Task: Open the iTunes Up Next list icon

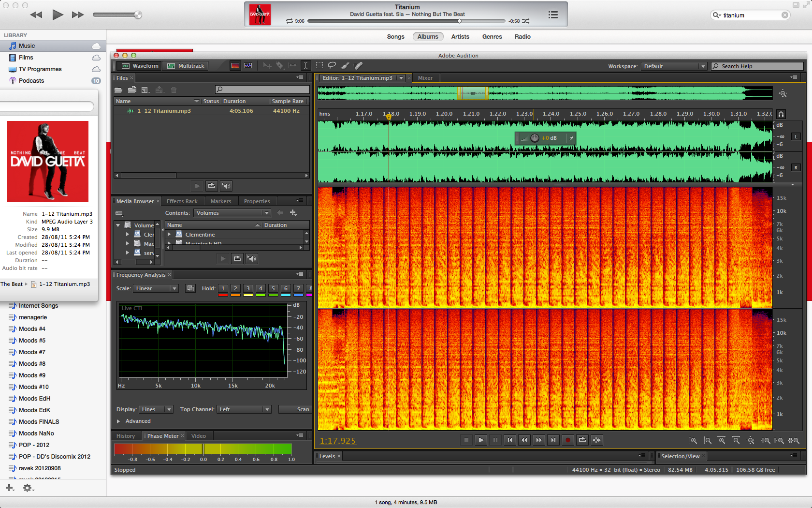Action: pos(553,15)
